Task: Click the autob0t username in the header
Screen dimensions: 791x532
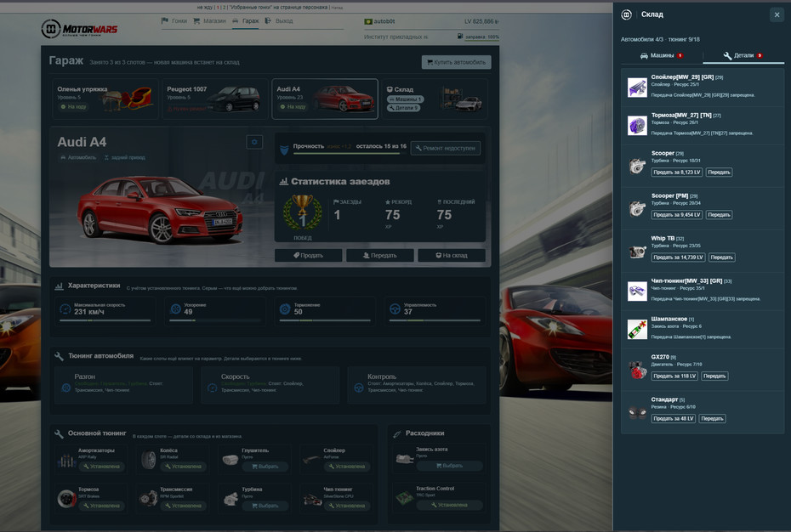Action: [384, 22]
